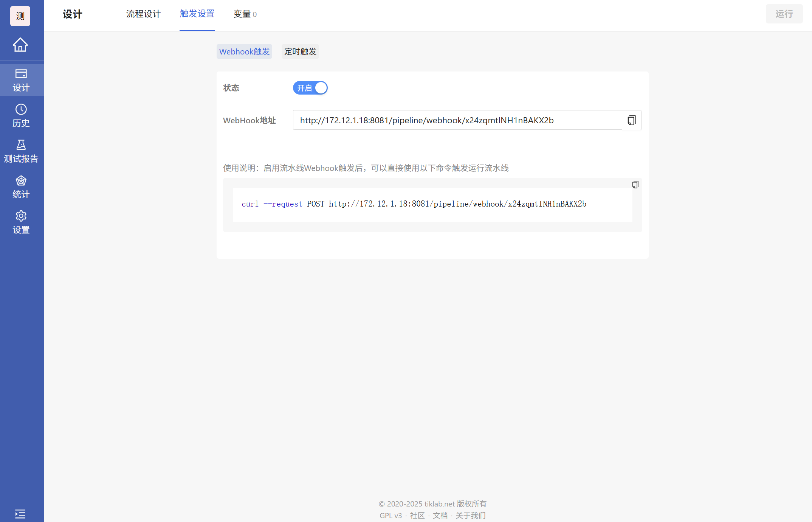Switch to the 流程设计 tab

pos(143,14)
